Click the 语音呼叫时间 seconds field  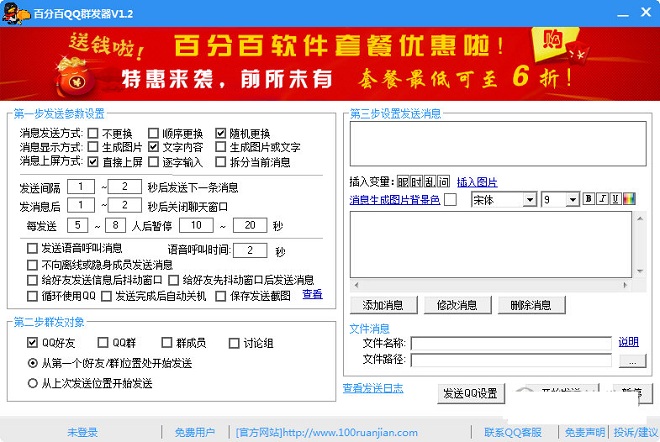pos(250,250)
